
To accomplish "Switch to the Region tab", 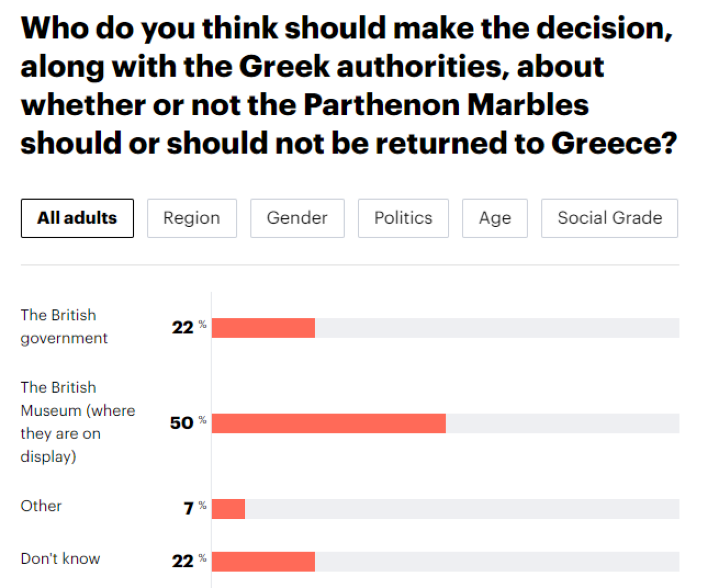I will point(191,218).
